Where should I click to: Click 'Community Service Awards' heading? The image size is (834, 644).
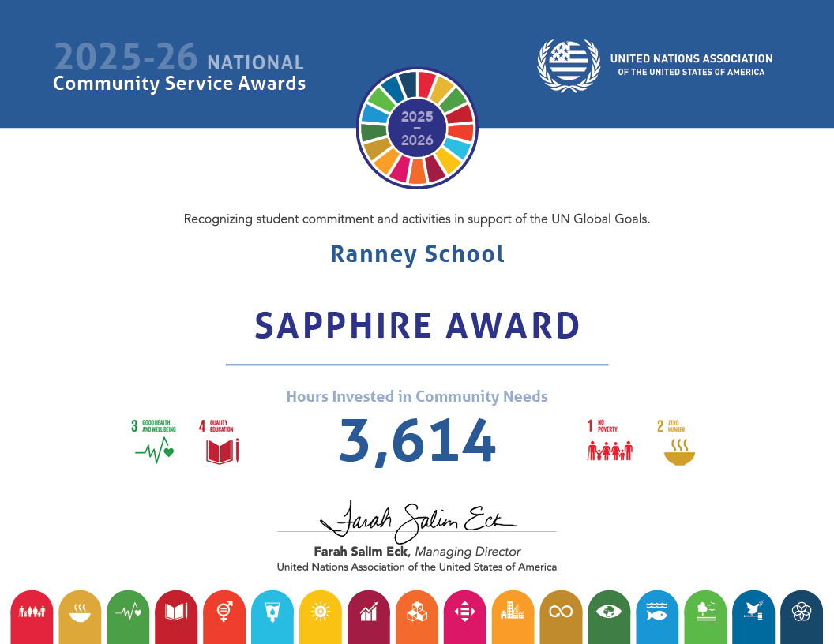click(x=179, y=84)
